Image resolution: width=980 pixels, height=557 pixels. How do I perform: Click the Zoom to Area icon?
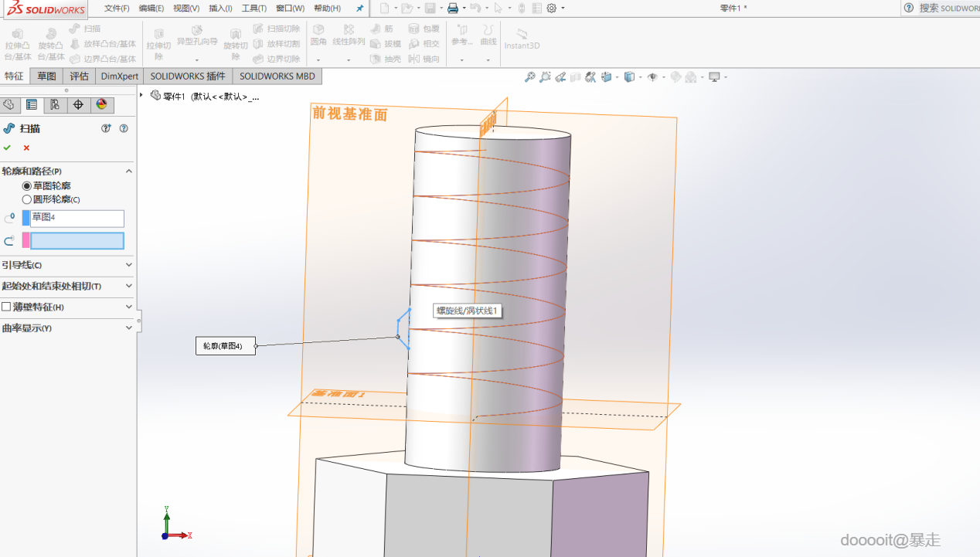pyautogui.click(x=545, y=76)
